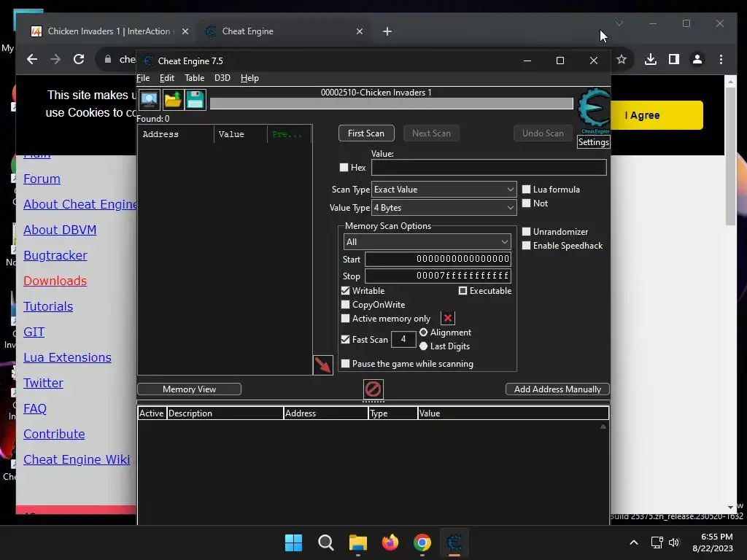Go back in the Chrome browser
The width and height of the screenshot is (747, 560).
click(x=32, y=59)
